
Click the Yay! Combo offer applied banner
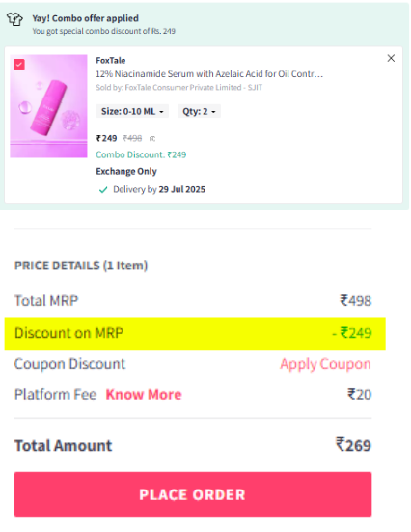[x=205, y=24]
